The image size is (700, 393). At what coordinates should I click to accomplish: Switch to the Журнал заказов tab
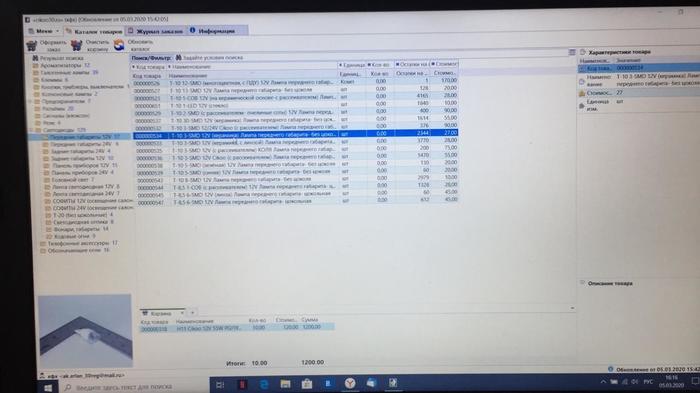155,31
